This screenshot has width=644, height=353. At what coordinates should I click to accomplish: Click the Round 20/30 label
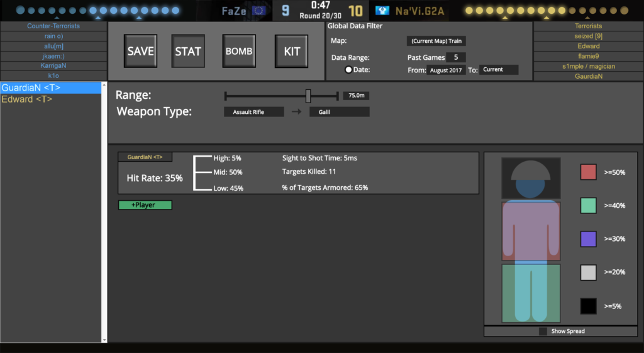[x=320, y=16]
